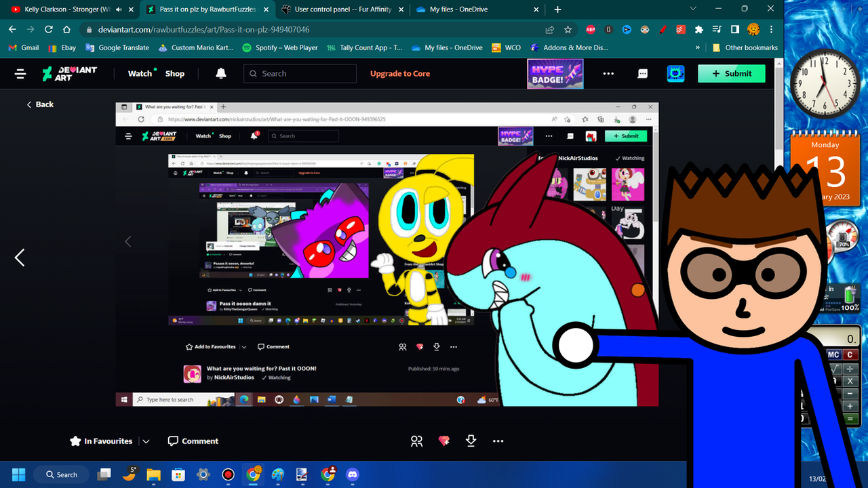The width and height of the screenshot is (868, 488).
Task: Open the Spotify – Web Player bookmark
Action: [280, 48]
